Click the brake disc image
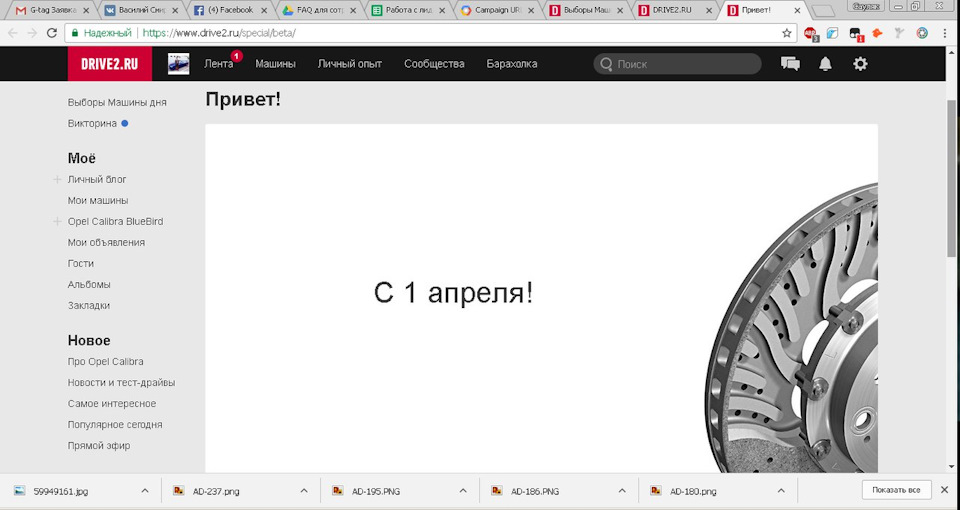The height and width of the screenshot is (510, 960). click(x=792, y=327)
